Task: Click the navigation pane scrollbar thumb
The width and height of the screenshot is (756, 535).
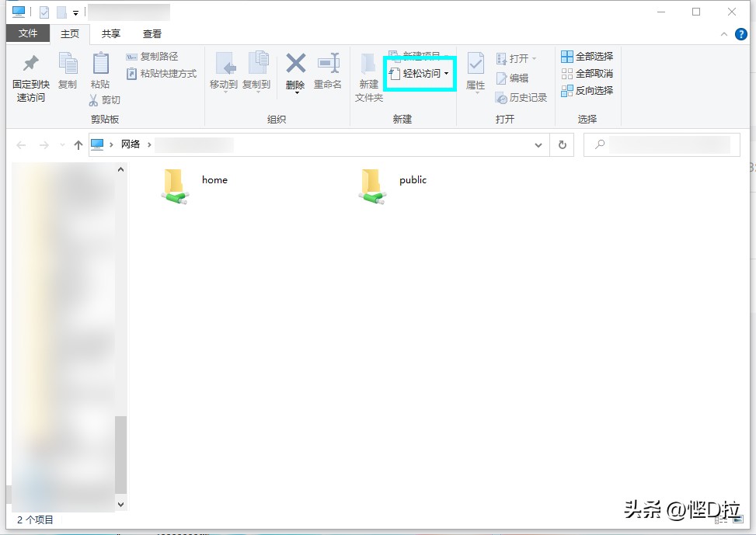Action: tap(120, 454)
